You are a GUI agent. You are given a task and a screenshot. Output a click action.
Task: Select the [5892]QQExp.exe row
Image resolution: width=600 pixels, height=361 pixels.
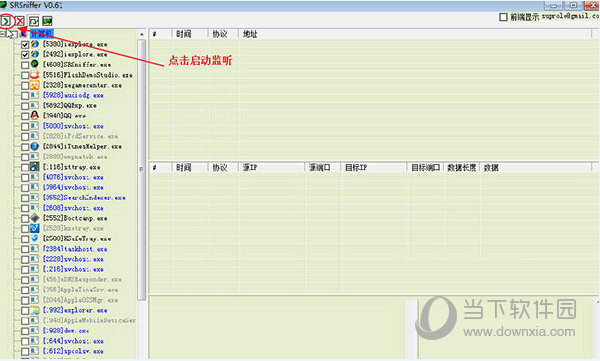[69, 106]
